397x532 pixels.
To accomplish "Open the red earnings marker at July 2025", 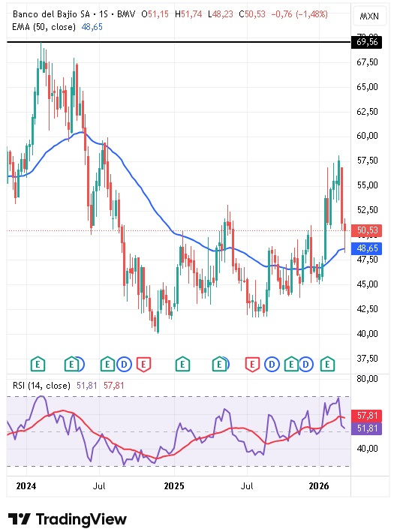I will pyautogui.click(x=252, y=365).
